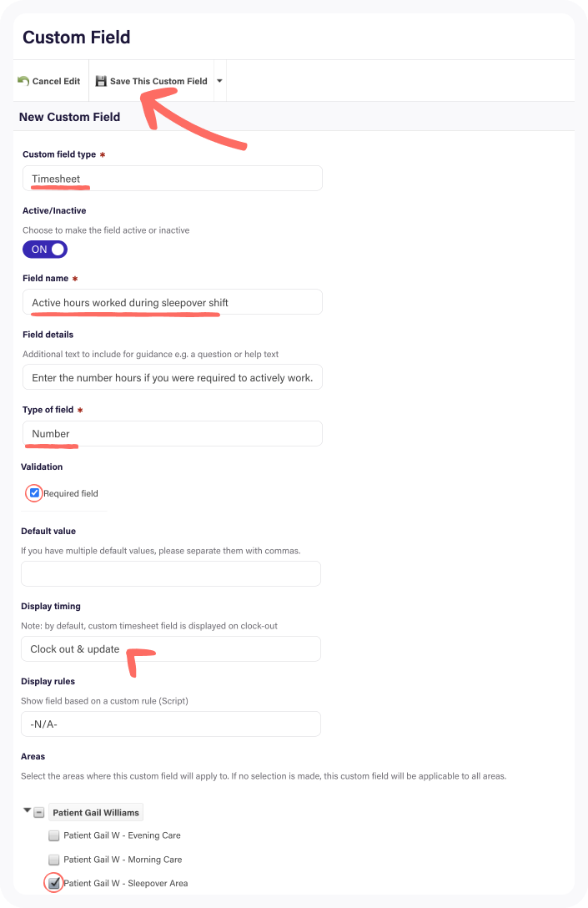Select the Patient Gail Williams tree label
Image resolution: width=588 pixels, height=908 pixels.
click(x=96, y=812)
